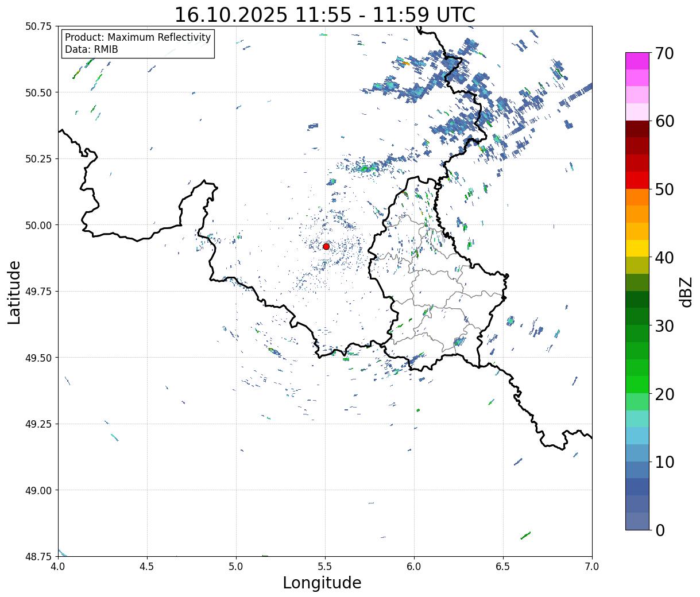Image resolution: width=700 pixels, height=597 pixels.
Task: Click the 'Product: Maximum Reflectivity' legend text
Action: [138, 37]
